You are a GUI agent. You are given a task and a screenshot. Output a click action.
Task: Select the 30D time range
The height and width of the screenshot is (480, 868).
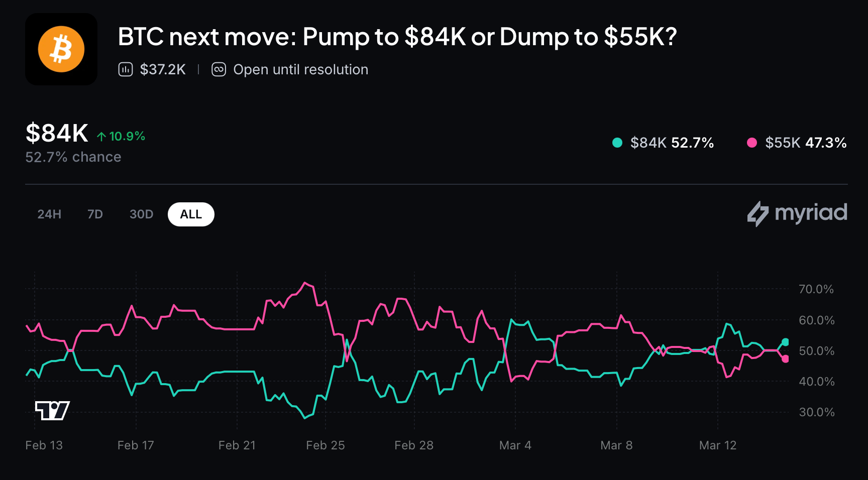click(x=141, y=214)
